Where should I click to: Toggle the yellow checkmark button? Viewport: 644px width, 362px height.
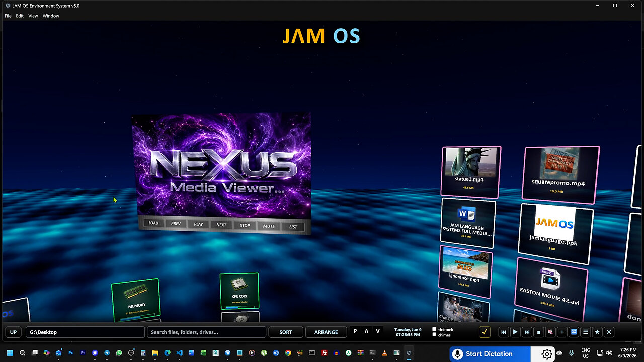pos(485,332)
